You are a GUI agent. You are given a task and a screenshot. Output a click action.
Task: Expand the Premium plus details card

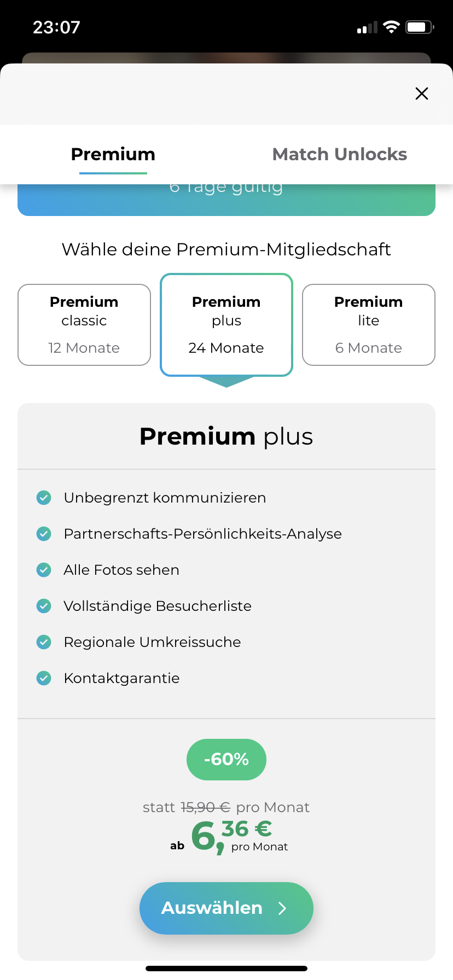(226, 436)
